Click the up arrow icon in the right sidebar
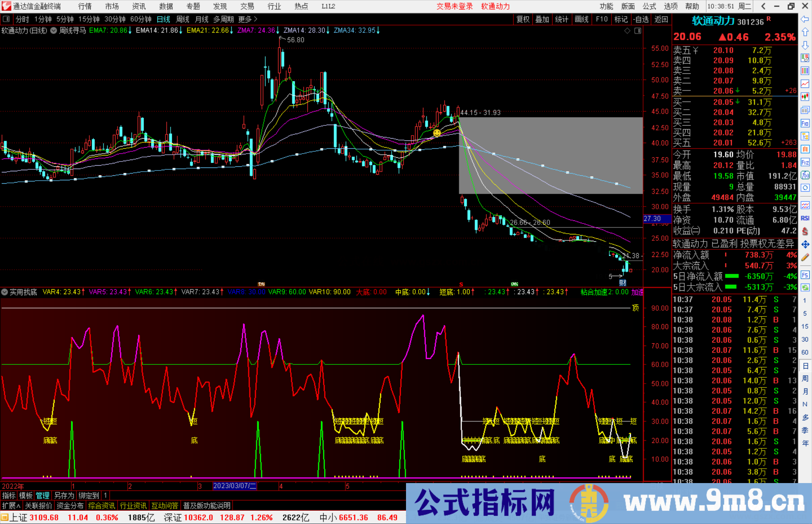 805,32
